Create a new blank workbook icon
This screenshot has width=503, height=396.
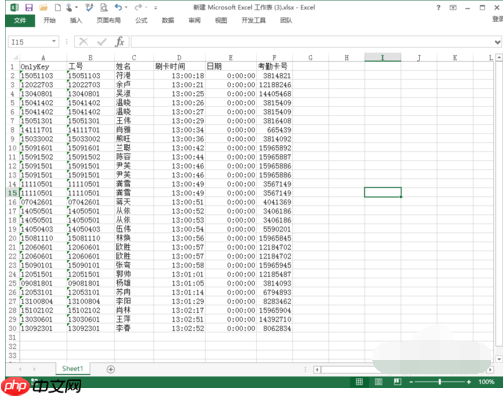(x=58, y=7)
